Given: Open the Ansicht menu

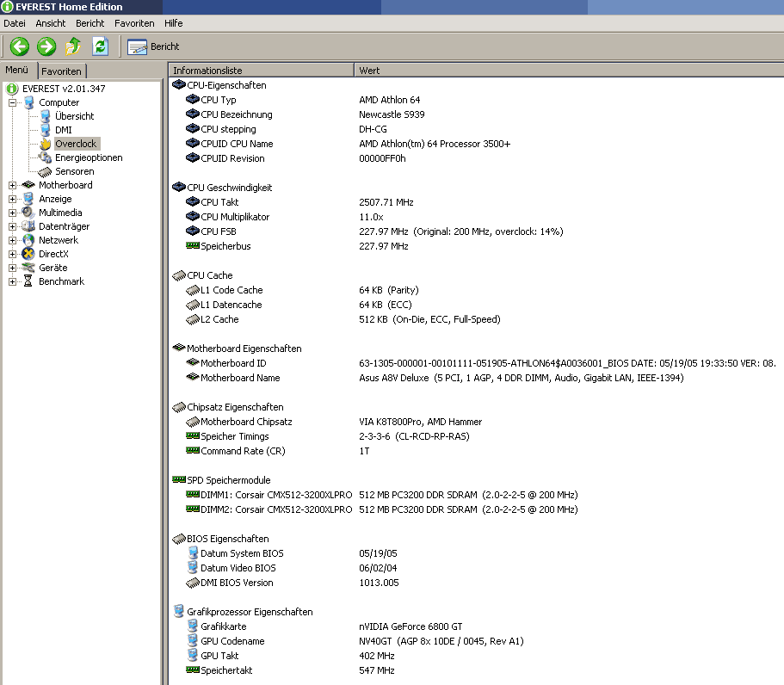Looking at the screenshot, I should (50, 23).
